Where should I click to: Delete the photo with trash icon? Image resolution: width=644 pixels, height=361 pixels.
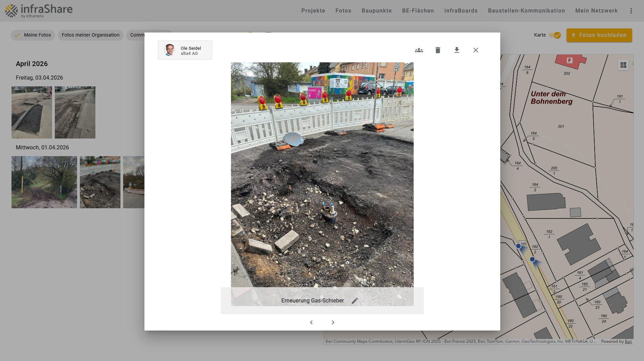438,50
